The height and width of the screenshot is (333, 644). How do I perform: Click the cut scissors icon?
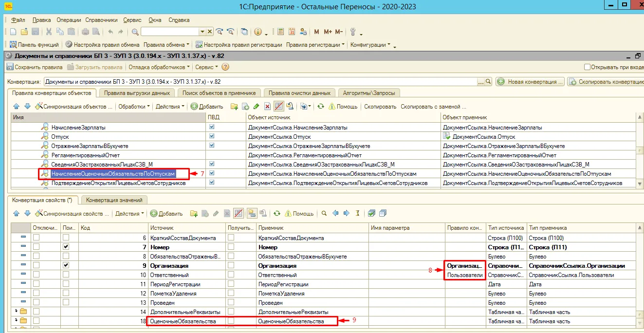pos(49,32)
